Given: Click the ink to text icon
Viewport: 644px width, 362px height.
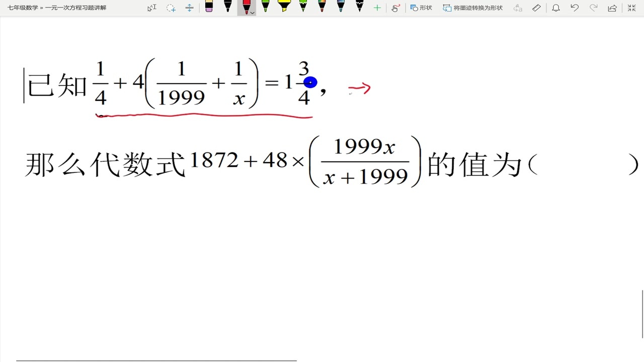Looking at the screenshot, I should coord(518,8).
